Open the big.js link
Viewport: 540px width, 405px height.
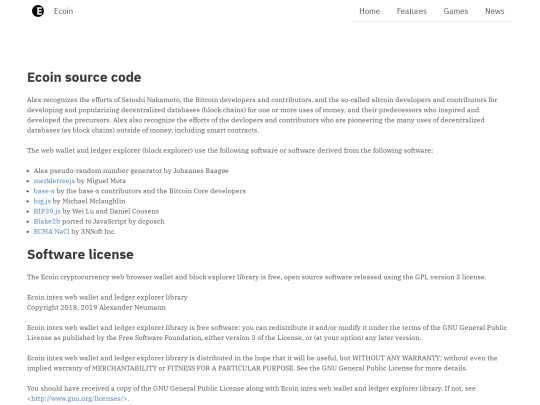[42, 201]
